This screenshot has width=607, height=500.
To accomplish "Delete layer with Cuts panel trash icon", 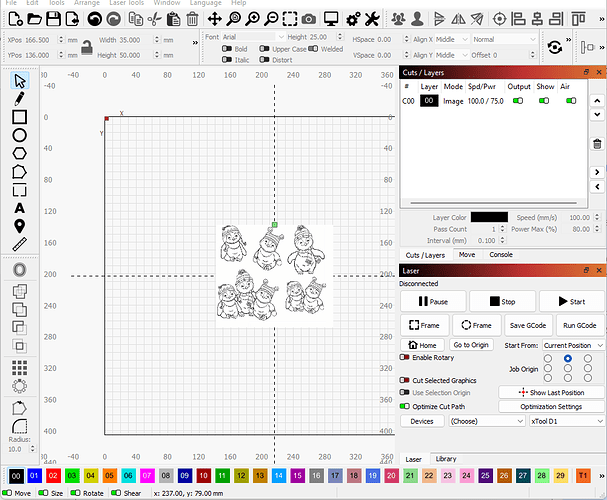I will [x=597, y=144].
